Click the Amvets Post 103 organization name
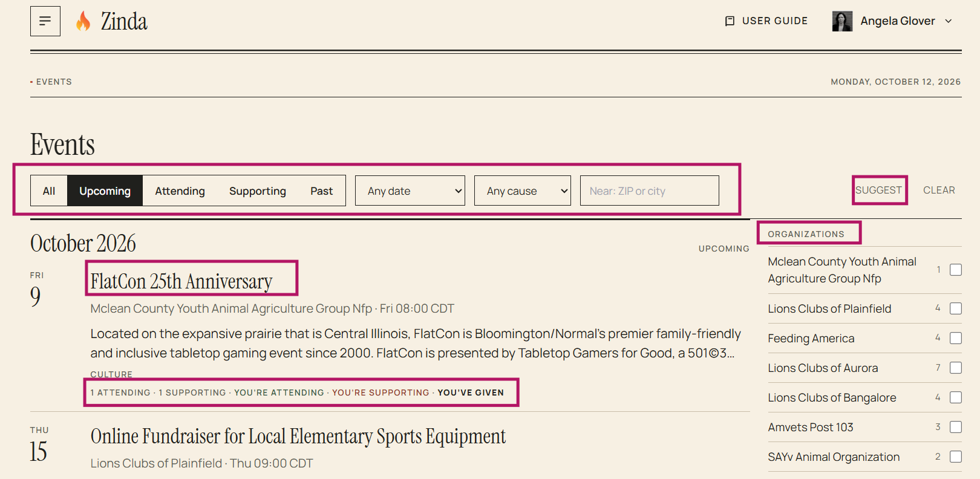This screenshot has height=479, width=980. pos(811,427)
